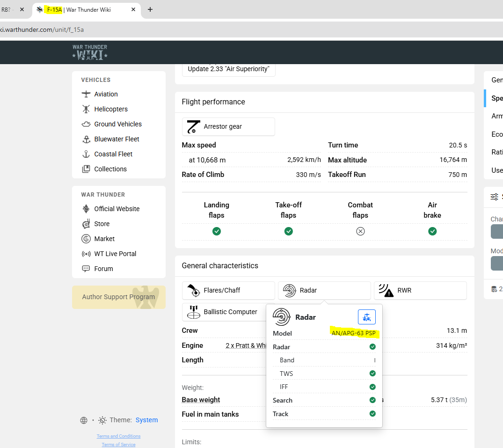The height and width of the screenshot is (448, 503).
Task: Click the Landing flaps checkmark
Action: 217,231
